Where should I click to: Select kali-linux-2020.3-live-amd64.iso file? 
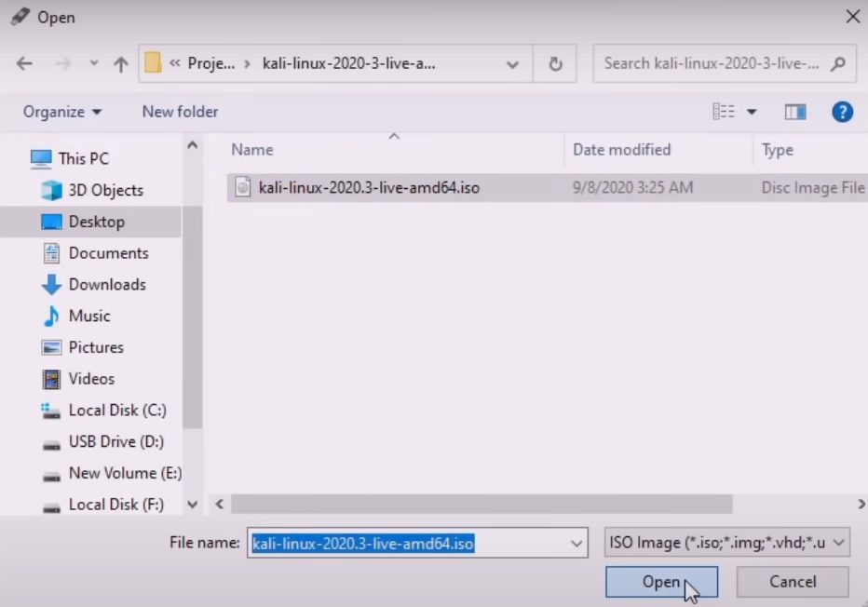(x=369, y=188)
